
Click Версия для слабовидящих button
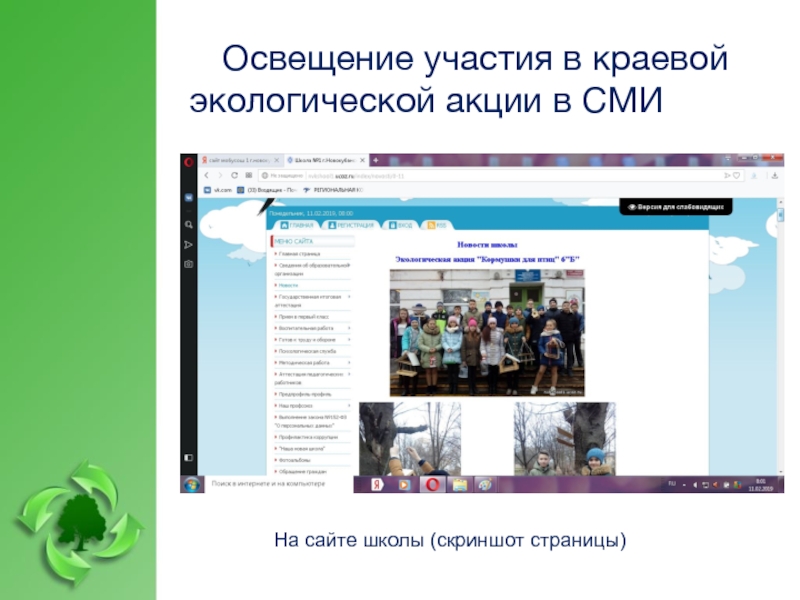[x=676, y=207]
